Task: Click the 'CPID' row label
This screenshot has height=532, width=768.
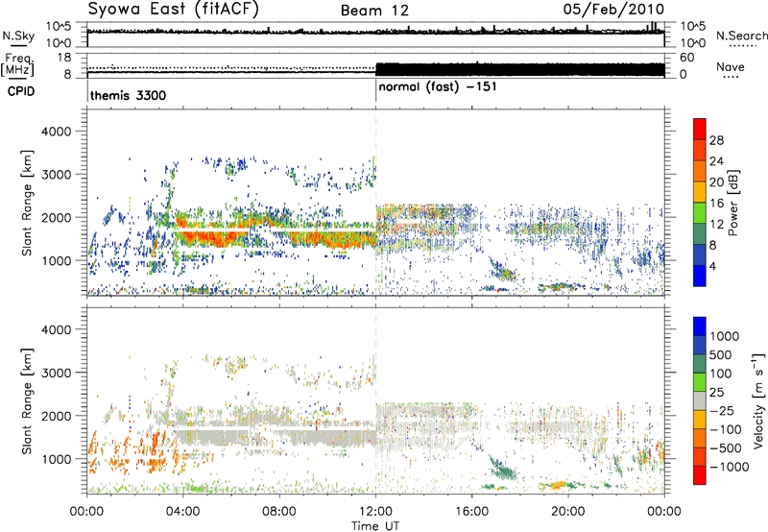Action: (21, 91)
